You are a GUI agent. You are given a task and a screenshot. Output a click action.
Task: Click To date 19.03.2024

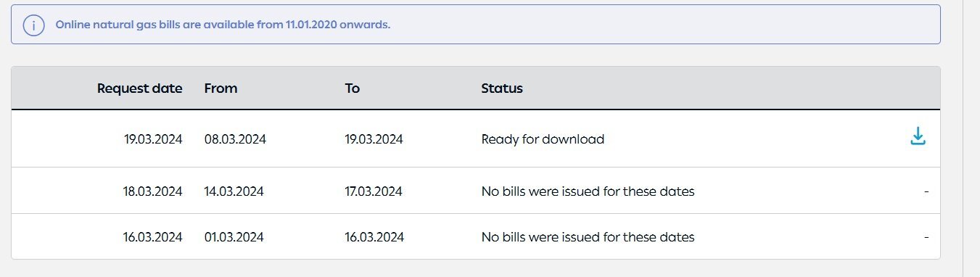click(374, 139)
